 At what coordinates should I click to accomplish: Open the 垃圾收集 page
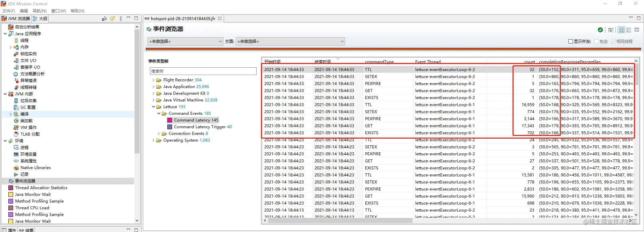pos(25,100)
